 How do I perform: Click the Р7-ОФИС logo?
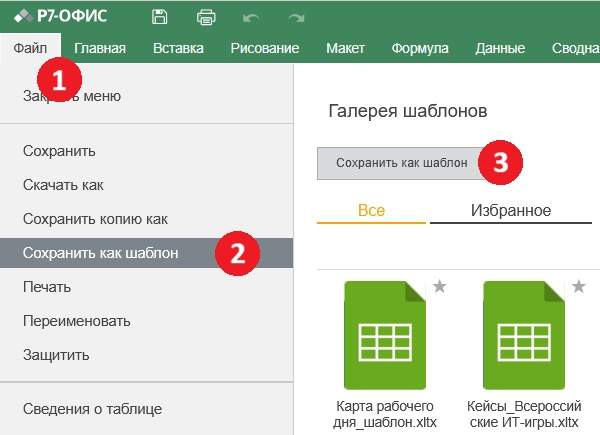pos(60,16)
